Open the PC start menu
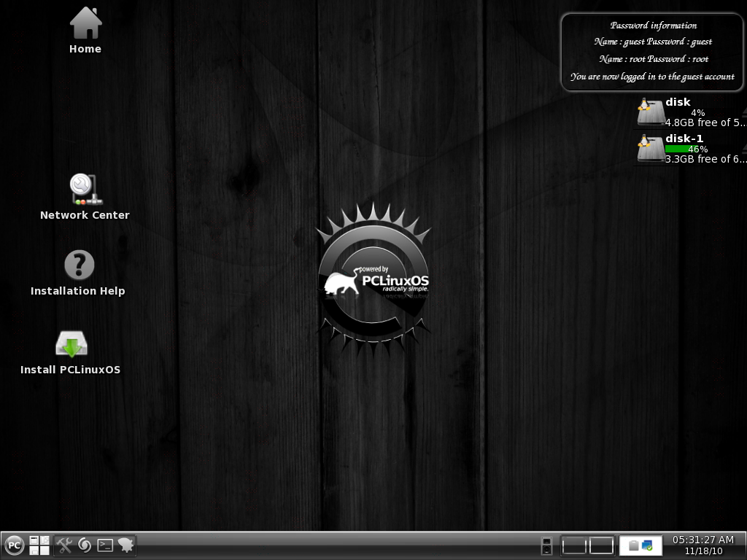 coord(15,545)
